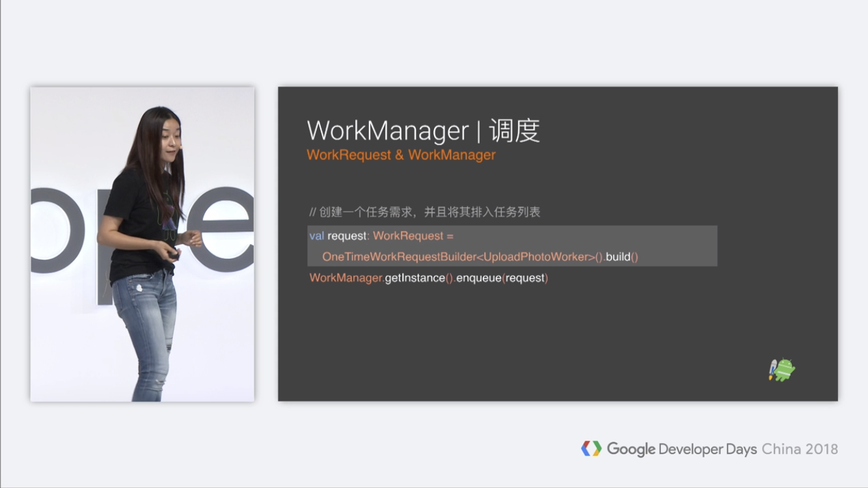Click 'WorkManager.getInstance().enqueue(request)' code line
868x488 pixels.
(x=429, y=278)
